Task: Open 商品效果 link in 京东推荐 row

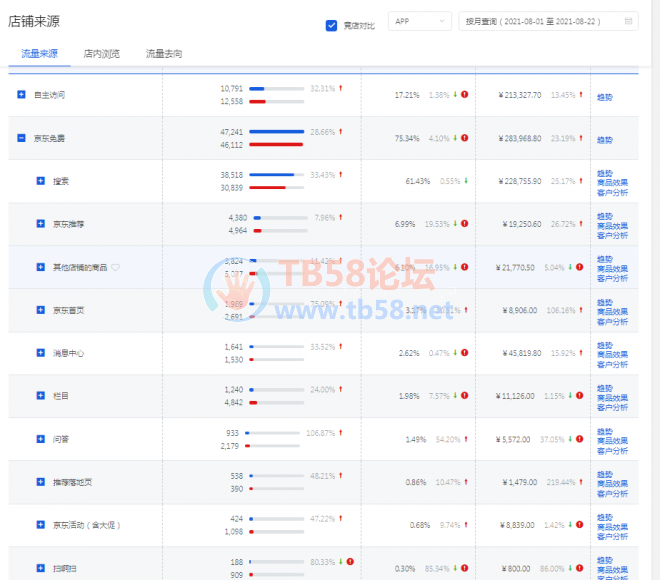Action: point(612,226)
